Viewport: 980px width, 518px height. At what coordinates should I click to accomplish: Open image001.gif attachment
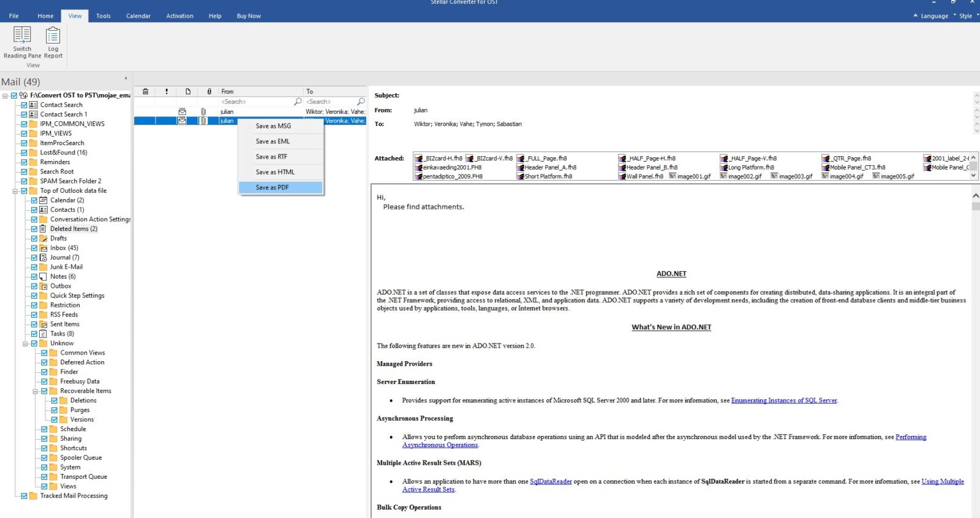pyautogui.click(x=693, y=176)
